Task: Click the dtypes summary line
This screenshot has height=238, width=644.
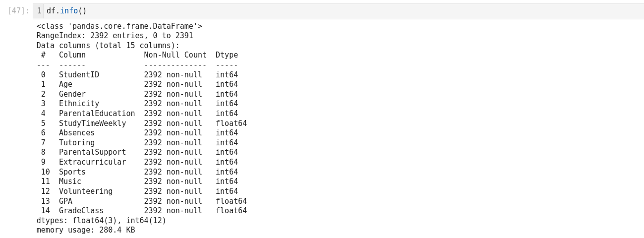Action: tap(101, 221)
